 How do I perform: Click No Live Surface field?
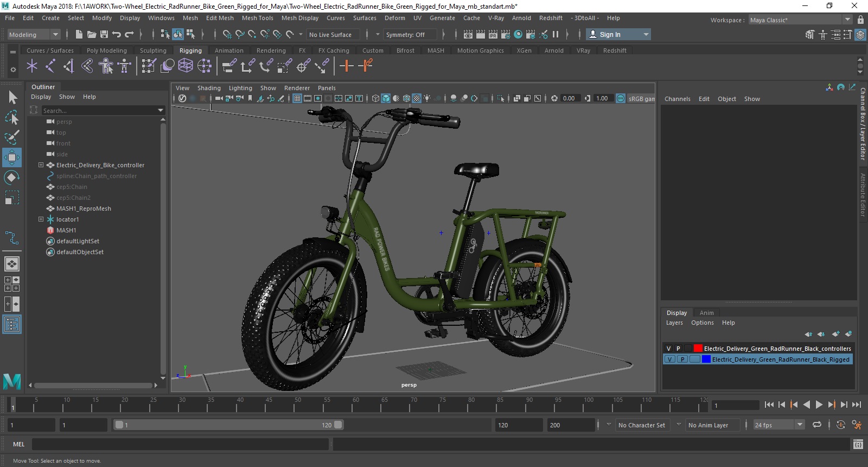334,34
